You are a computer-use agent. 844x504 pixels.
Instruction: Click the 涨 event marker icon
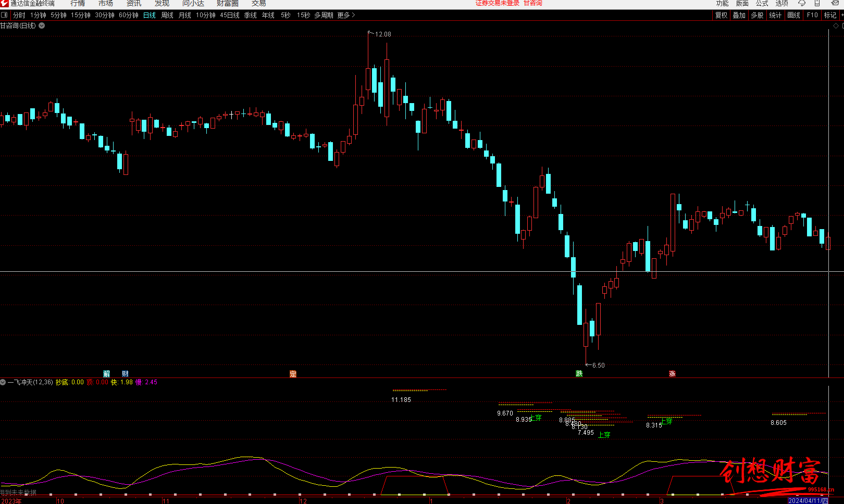pos(672,374)
